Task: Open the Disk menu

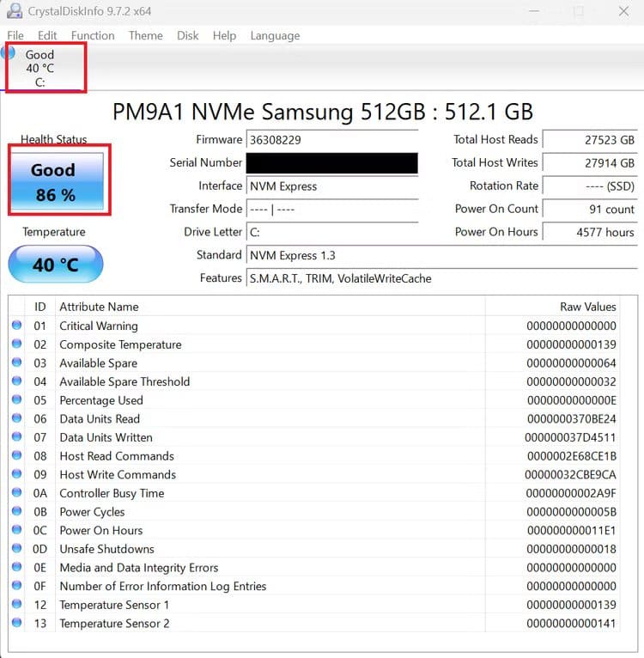Action: click(x=187, y=35)
